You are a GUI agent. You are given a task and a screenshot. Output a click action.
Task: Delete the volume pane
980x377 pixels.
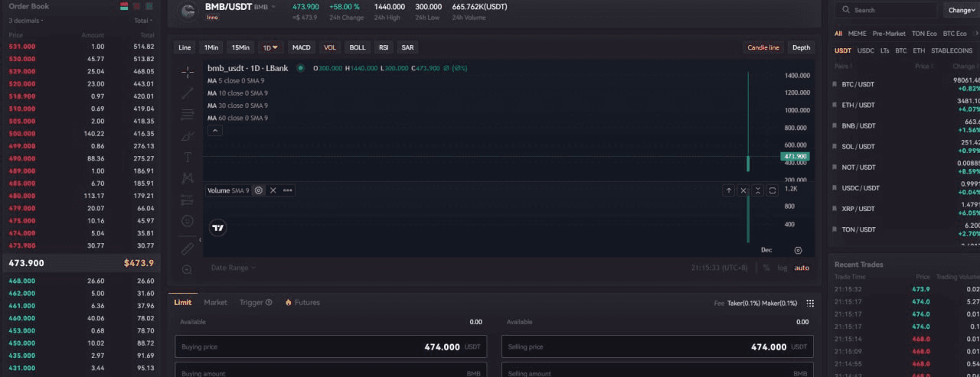click(x=743, y=190)
